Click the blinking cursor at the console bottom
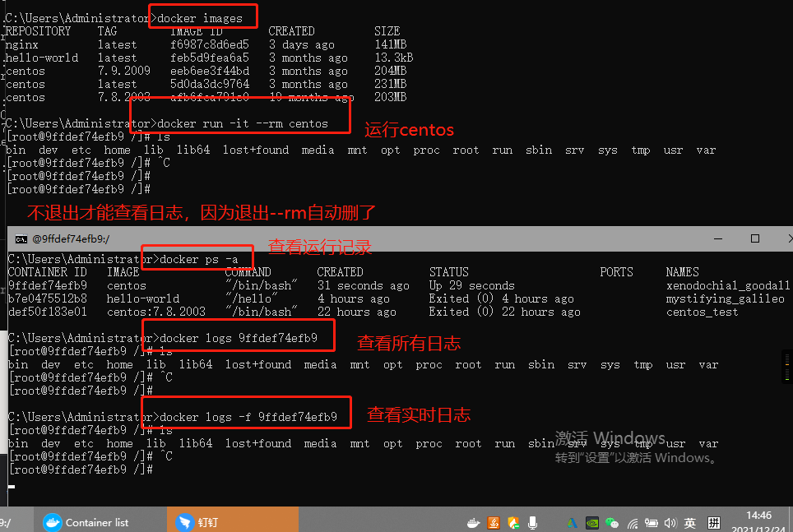This screenshot has width=793, height=532. click(x=12, y=487)
